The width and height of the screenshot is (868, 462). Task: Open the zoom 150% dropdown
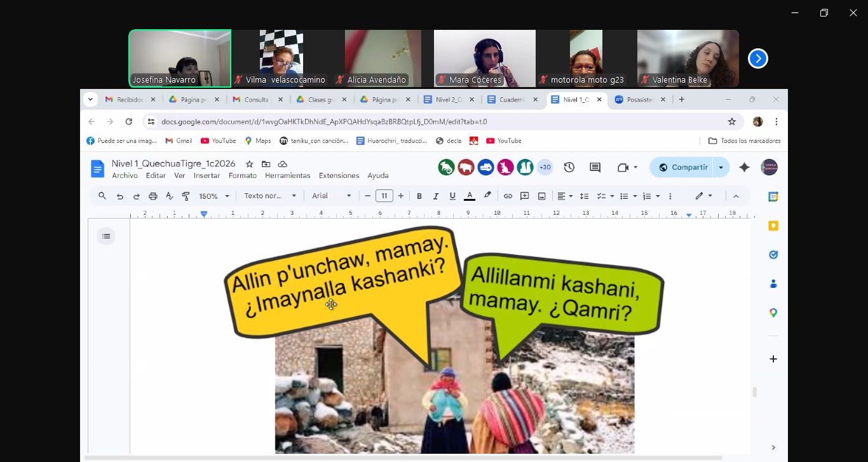(214, 196)
